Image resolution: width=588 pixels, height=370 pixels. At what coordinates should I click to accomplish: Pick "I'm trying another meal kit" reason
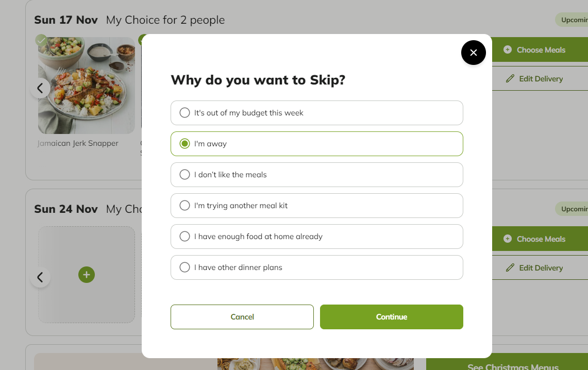(316, 206)
